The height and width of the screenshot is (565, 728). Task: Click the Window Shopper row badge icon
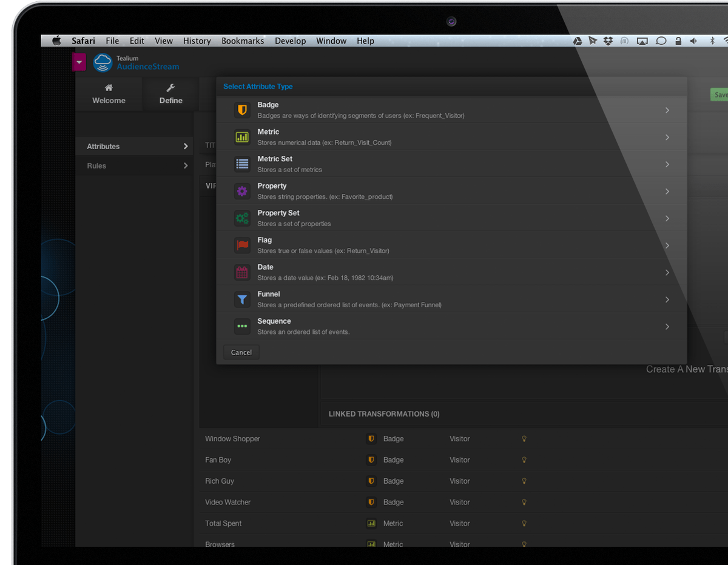pyautogui.click(x=371, y=439)
